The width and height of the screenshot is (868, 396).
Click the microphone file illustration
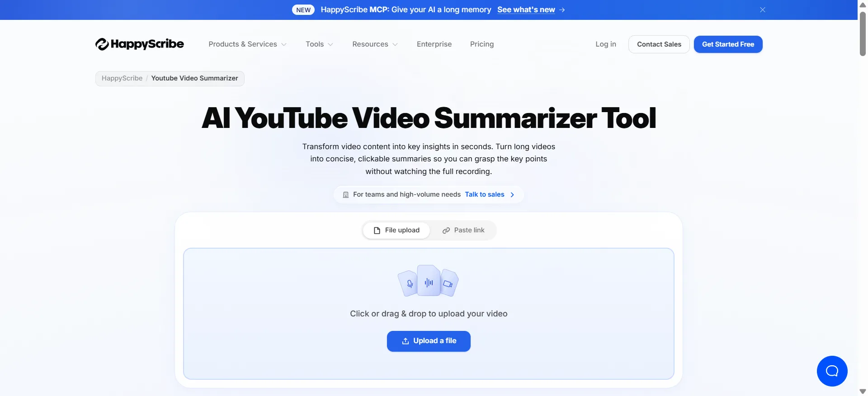tap(409, 283)
